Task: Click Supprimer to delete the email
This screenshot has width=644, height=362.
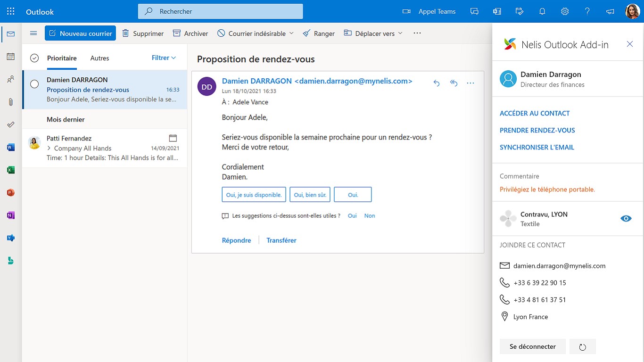Action: (x=143, y=33)
